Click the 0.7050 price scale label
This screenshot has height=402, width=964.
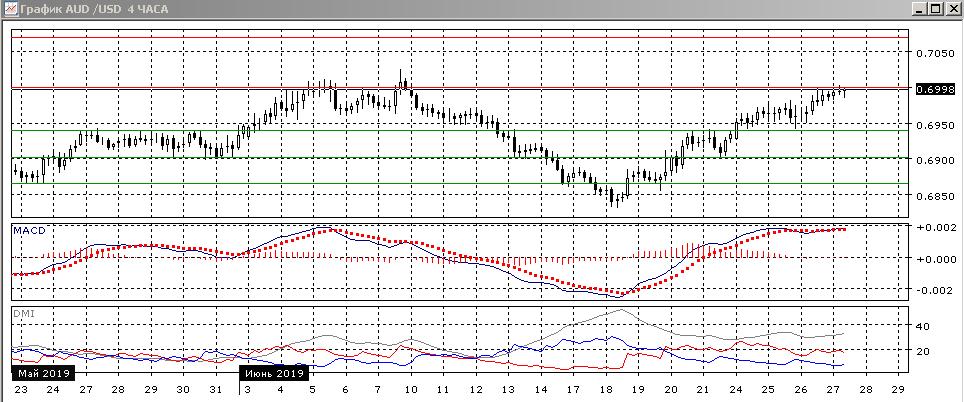click(936, 54)
